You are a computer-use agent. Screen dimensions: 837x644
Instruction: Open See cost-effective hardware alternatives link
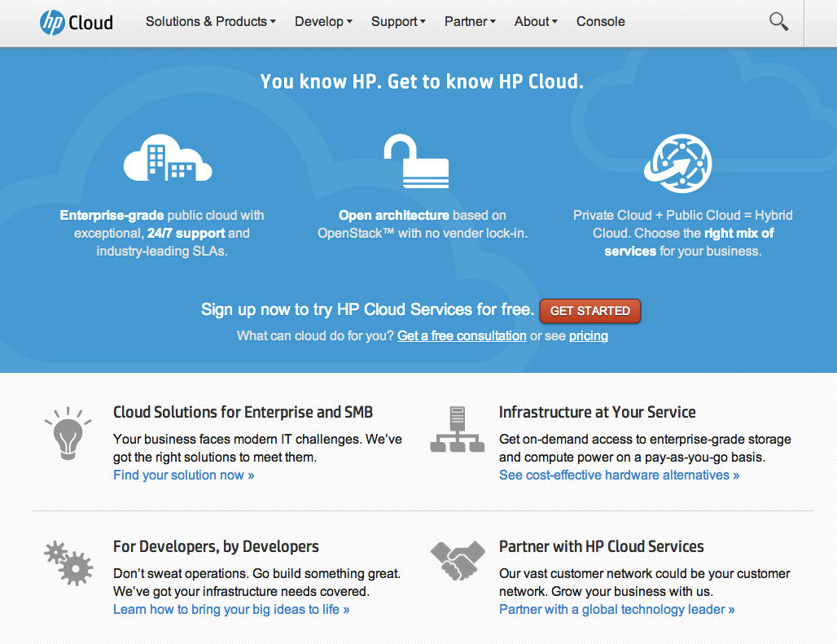coord(620,475)
